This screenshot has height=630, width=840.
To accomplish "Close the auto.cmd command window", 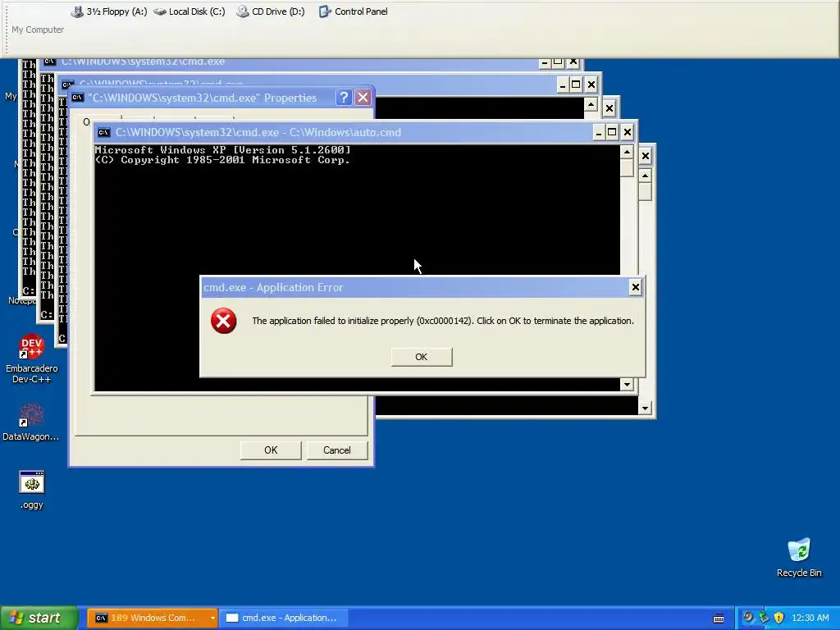I will pyautogui.click(x=628, y=132).
